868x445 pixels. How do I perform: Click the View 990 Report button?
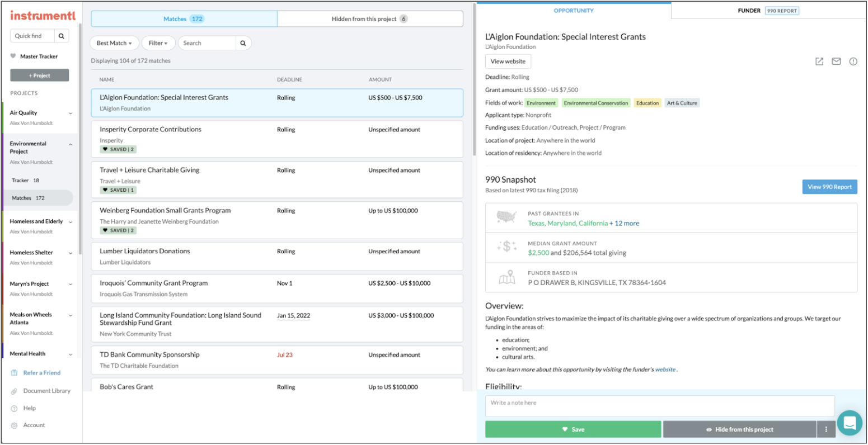click(x=829, y=187)
